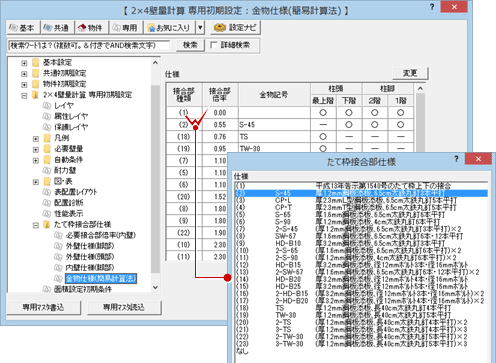
Task: Select 金物仕様(簡易計算法) in the tree
Action: point(101,278)
